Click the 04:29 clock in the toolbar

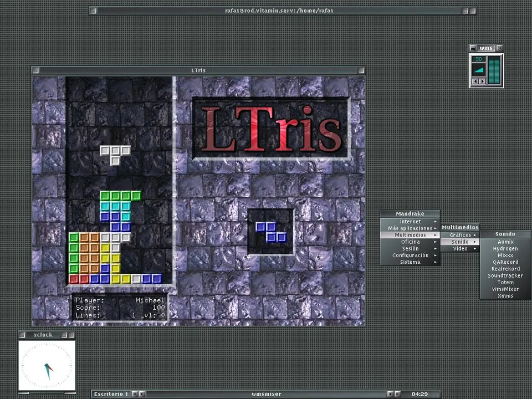click(420, 394)
